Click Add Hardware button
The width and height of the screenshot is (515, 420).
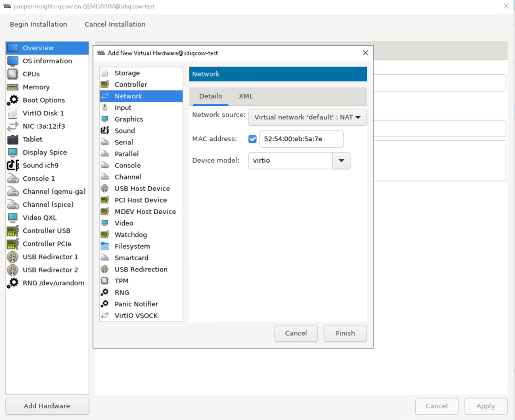pyautogui.click(x=47, y=406)
